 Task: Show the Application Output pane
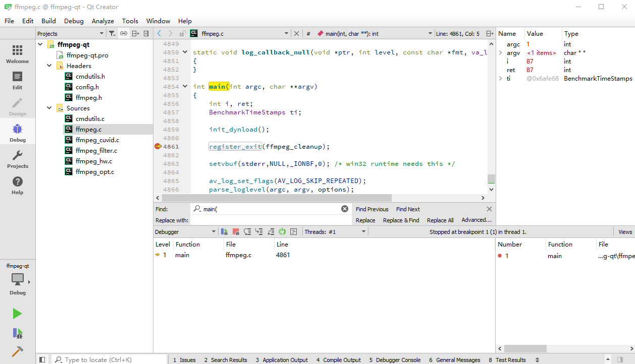pos(282,359)
